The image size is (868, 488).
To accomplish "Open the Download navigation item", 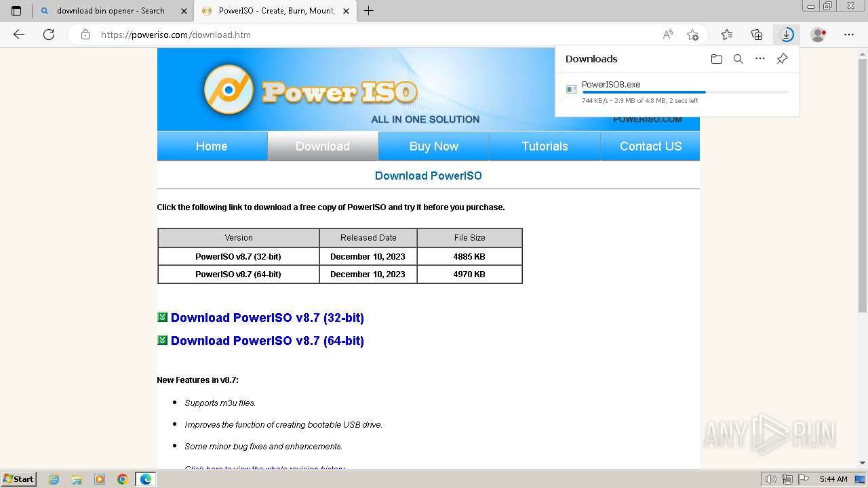I will [x=323, y=146].
